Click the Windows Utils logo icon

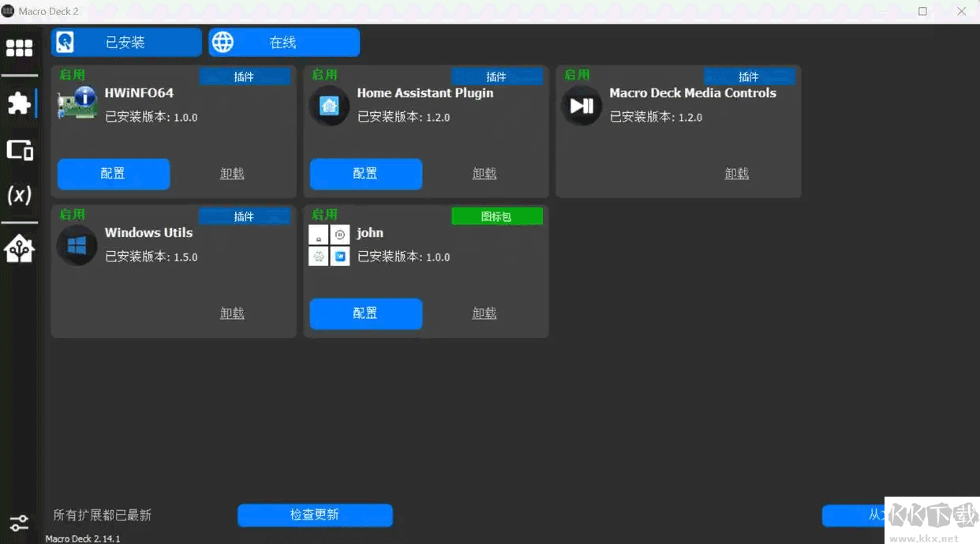coord(77,245)
